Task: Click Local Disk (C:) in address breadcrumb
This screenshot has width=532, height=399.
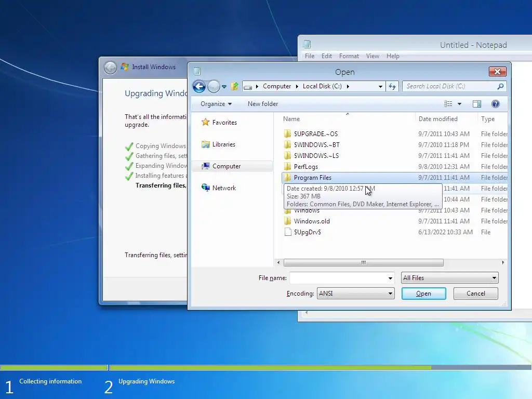Action: [x=322, y=86]
